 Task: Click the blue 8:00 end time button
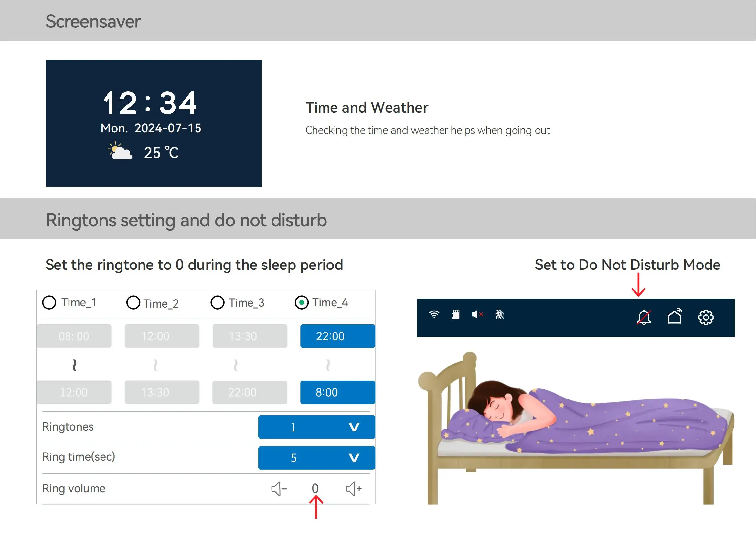pyautogui.click(x=337, y=393)
